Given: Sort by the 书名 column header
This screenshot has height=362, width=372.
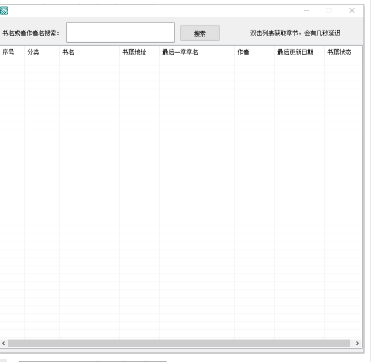Looking at the screenshot, I should click(89, 52).
